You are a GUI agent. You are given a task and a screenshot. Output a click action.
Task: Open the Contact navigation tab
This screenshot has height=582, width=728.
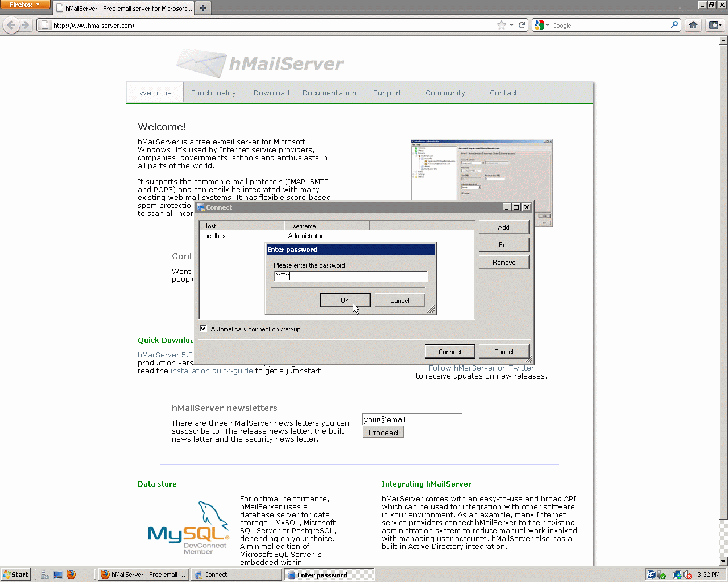tap(503, 93)
